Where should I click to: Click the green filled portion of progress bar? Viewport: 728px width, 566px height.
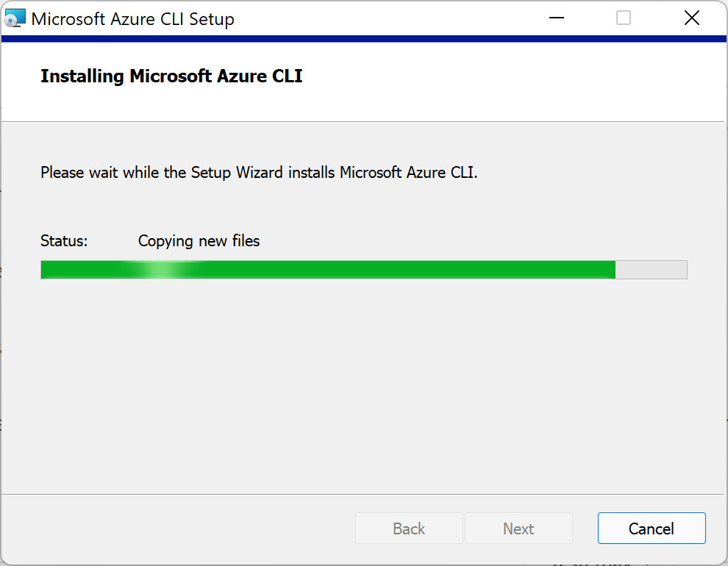[328, 270]
